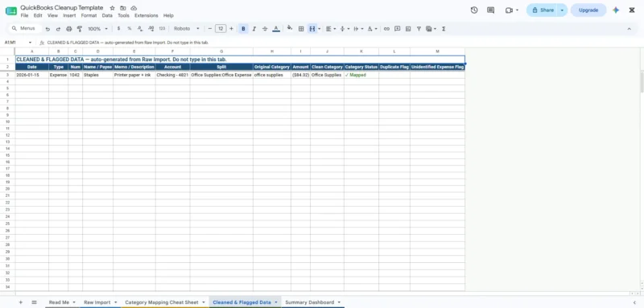Open Category Mapping Cheat Sheet tab

(162, 302)
